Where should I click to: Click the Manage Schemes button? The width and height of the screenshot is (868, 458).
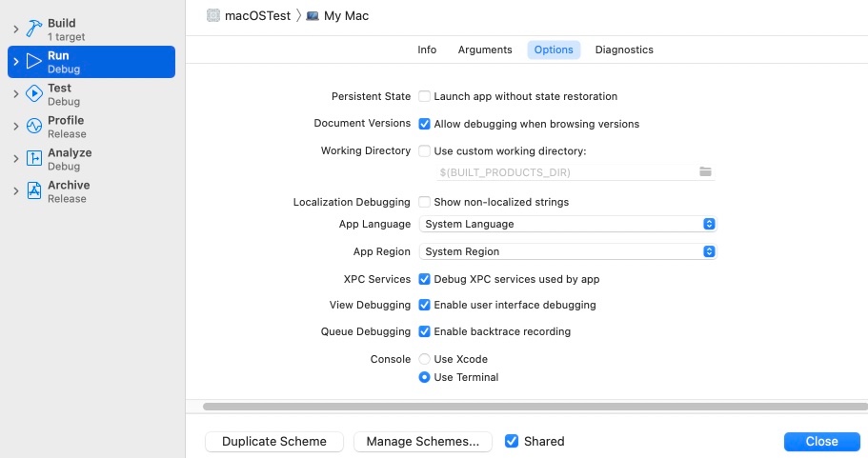point(423,442)
